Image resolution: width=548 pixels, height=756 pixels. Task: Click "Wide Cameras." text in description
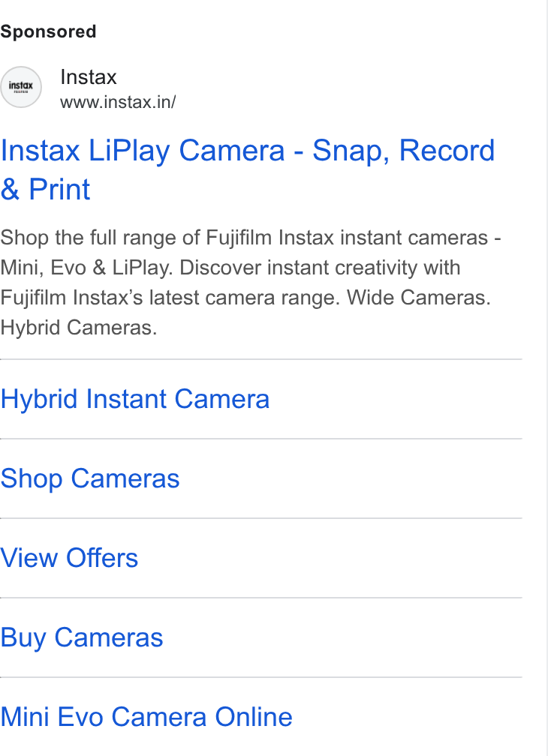click(x=419, y=298)
